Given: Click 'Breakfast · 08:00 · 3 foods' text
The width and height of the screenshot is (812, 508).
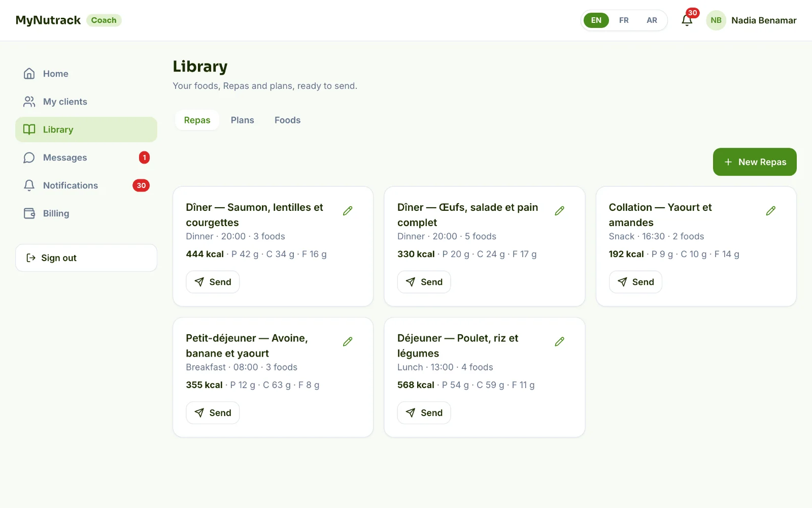Looking at the screenshot, I should [x=242, y=367].
